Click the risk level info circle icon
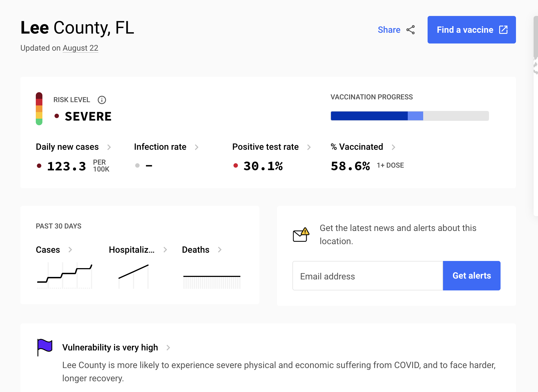The image size is (538, 392). click(x=102, y=100)
